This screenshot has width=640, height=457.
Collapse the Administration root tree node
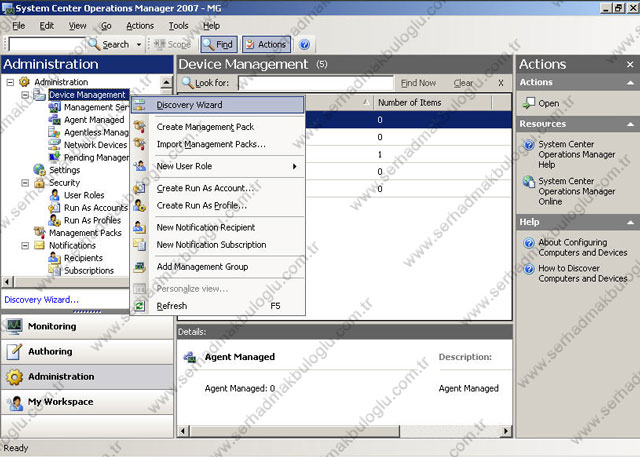pyautogui.click(x=10, y=82)
